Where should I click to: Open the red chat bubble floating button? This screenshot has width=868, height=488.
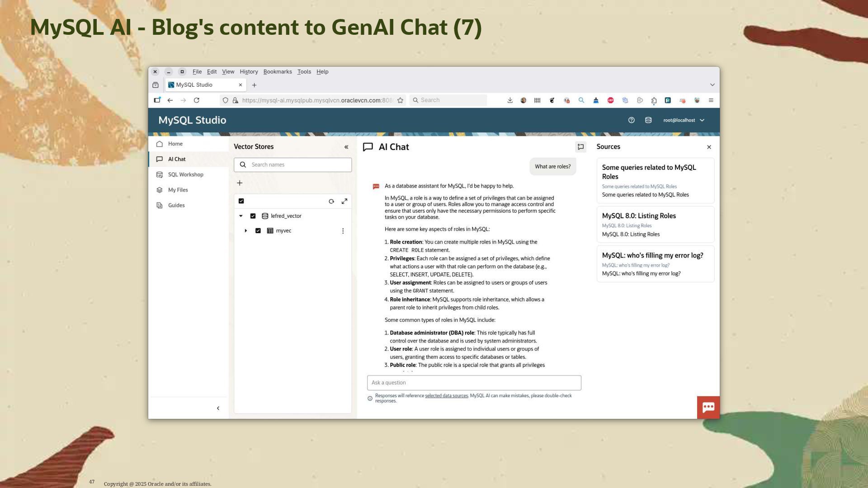pos(708,407)
